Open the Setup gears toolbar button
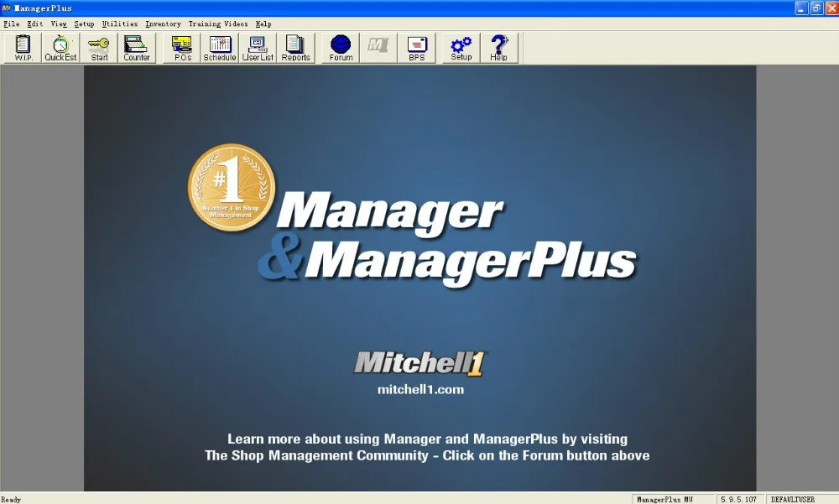 coord(461,48)
